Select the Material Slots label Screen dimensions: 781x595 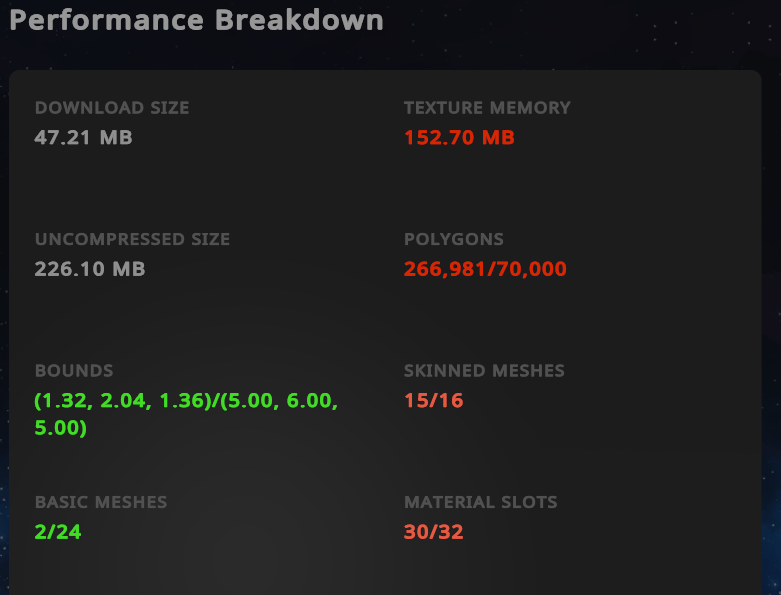(481, 502)
